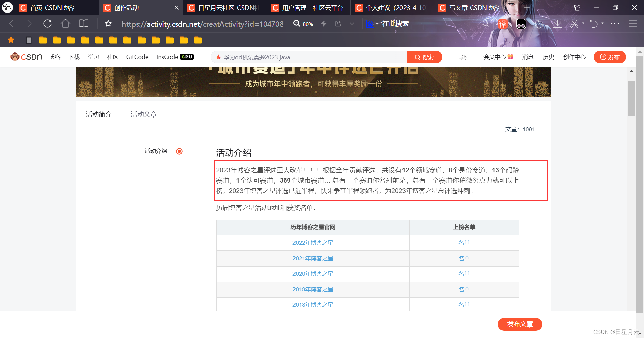Click the scissors screenshot tool icon
The width and height of the screenshot is (644, 338).
click(574, 24)
